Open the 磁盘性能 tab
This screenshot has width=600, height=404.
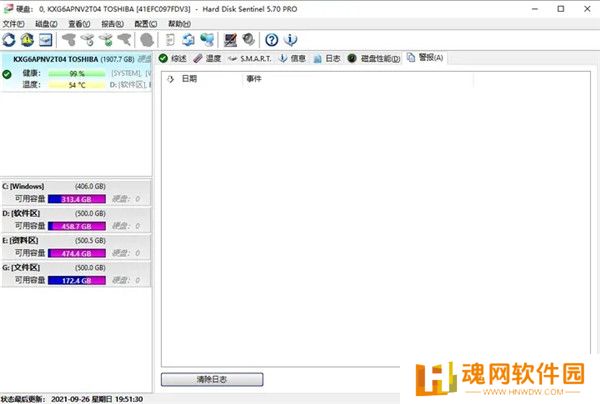tap(374, 59)
